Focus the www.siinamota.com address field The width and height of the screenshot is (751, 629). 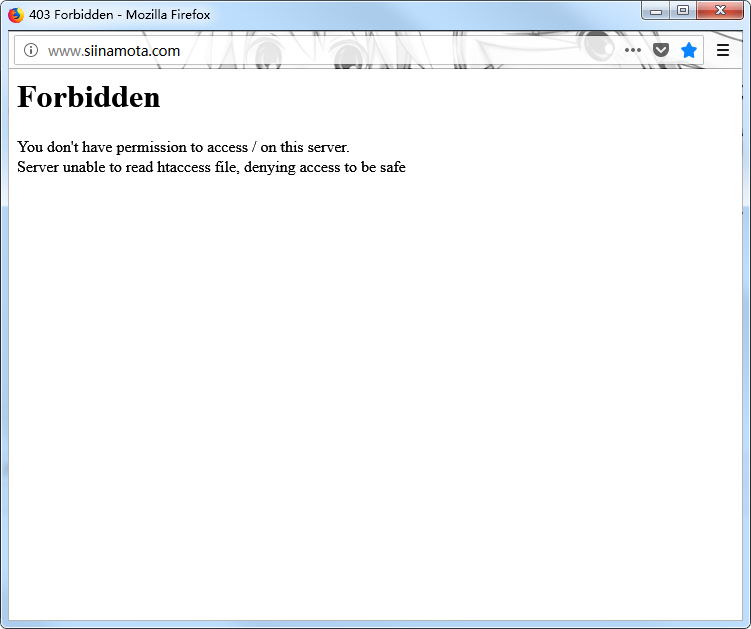(114, 51)
